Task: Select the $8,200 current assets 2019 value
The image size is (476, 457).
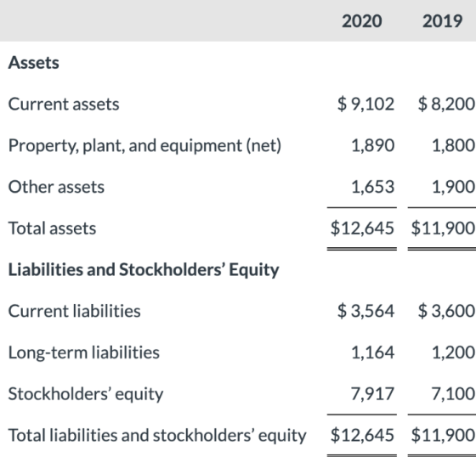Action: tap(446, 104)
